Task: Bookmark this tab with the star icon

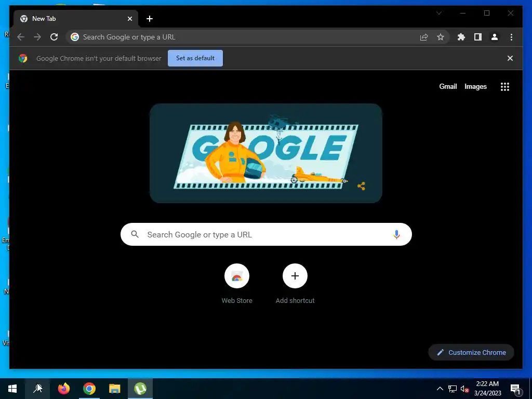Action: tap(441, 37)
